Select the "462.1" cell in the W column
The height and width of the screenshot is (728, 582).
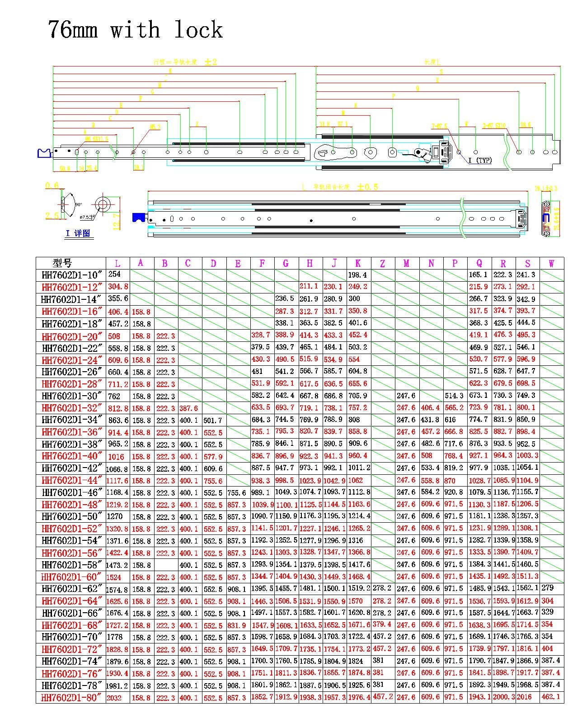pos(550,697)
